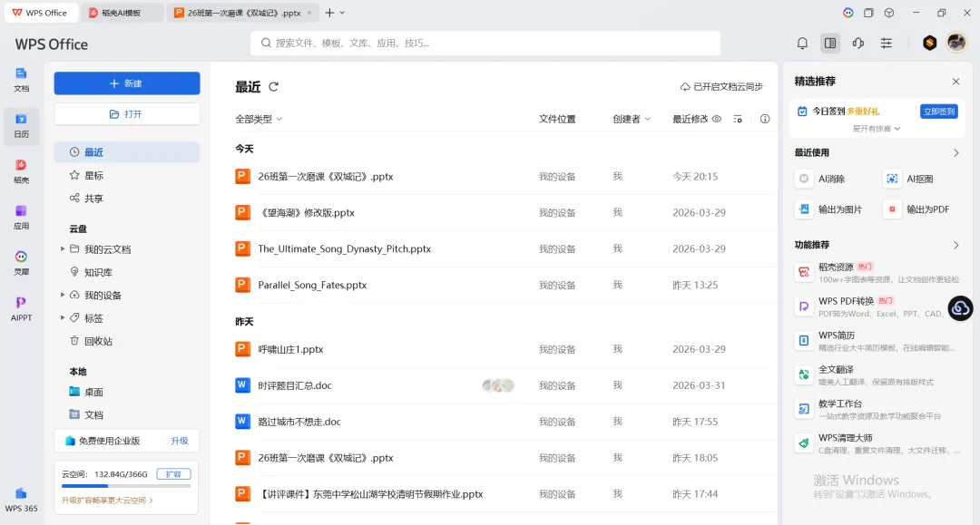The height and width of the screenshot is (525, 980).
Task: Click the blue 新建 button
Action: 127,83
